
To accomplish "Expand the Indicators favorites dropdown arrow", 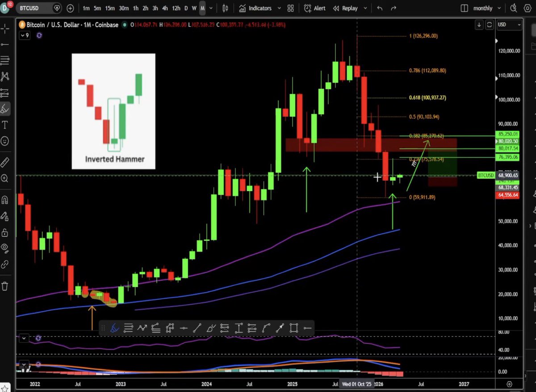I will click(x=279, y=8).
